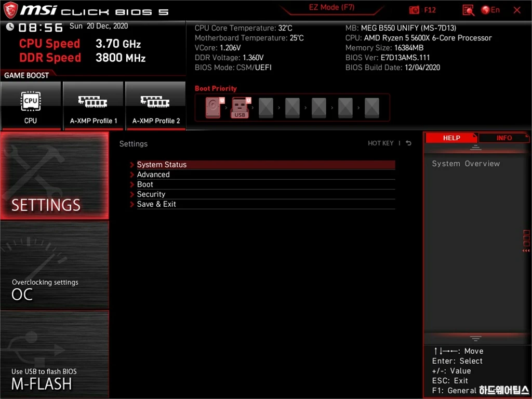Open the Boot settings entry

coord(265,184)
